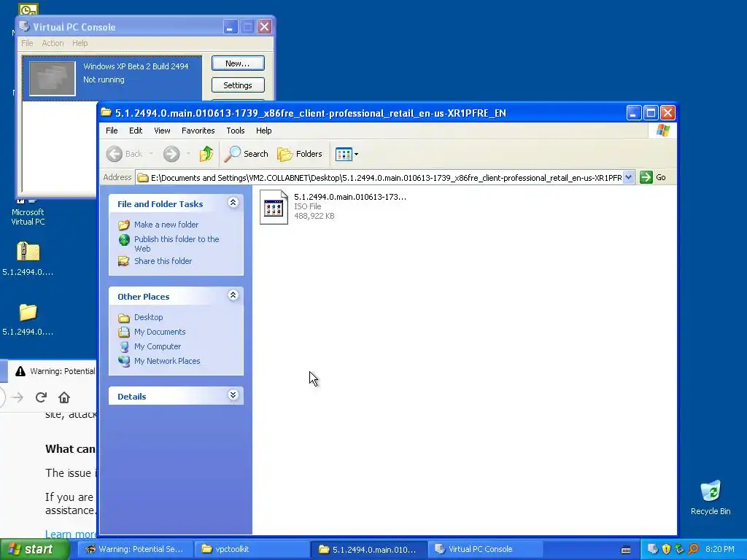Click the address bar path field
This screenshot has height=560, width=747.
[379, 178]
